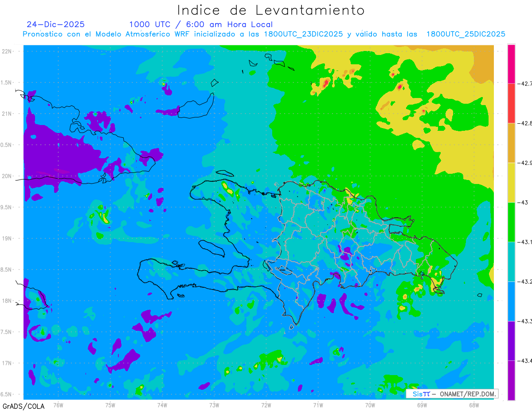Image resolution: width=532 pixels, height=411 pixels.
Task: Click the '1000 UTC / 6:00 am Hora Local' text
Action: [x=201, y=24]
